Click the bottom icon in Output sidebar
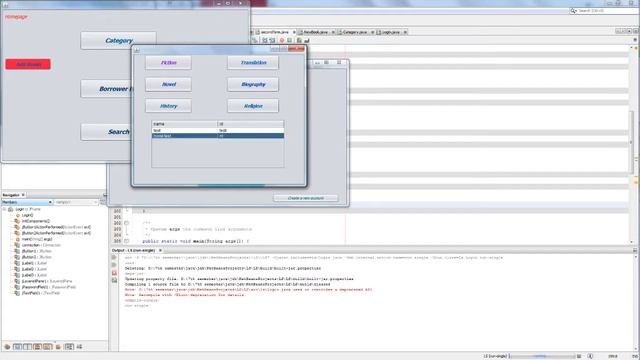 tap(114, 280)
